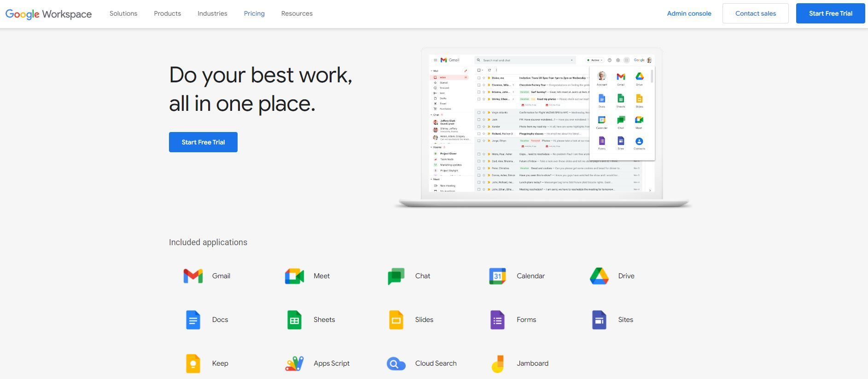Open the Gmail app icon
This screenshot has height=379, width=868.
tap(193, 276)
